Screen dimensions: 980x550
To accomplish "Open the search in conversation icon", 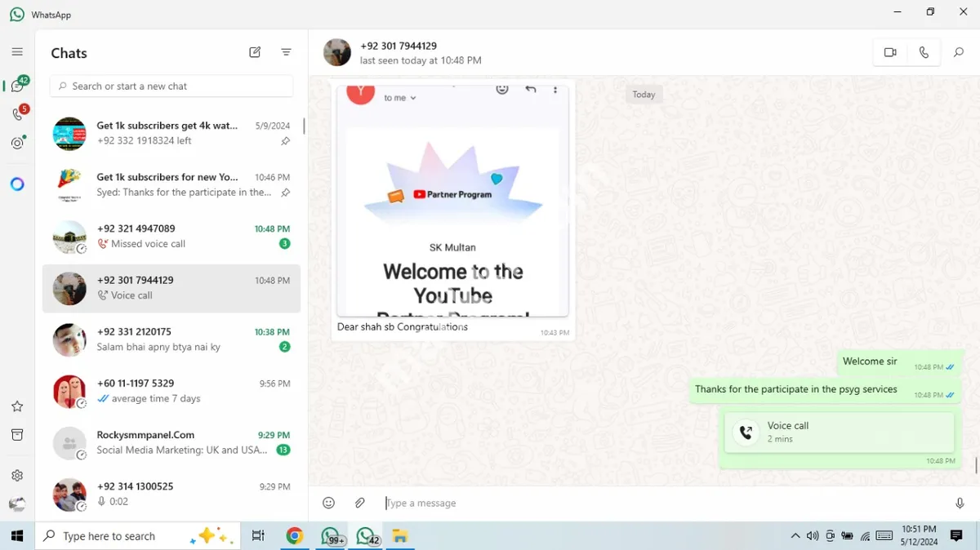I will tap(959, 52).
